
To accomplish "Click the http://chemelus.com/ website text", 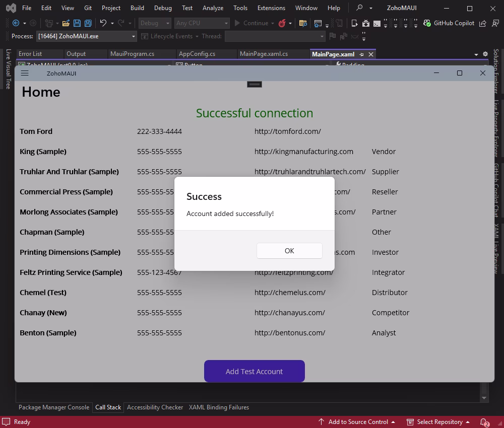I will 290,293.
